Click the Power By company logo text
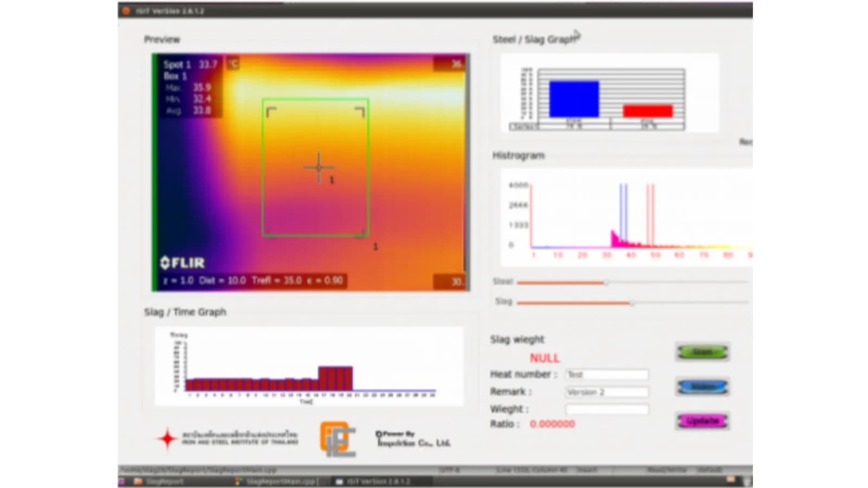 413,439
